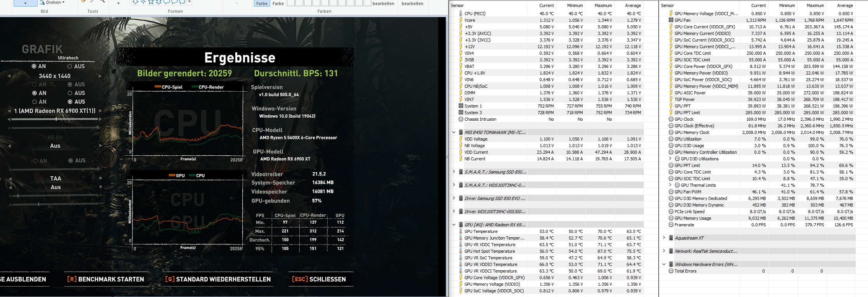Click the PCIe Link Speed icon
The width and height of the screenshot is (868, 297).
[x=671, y=212]
